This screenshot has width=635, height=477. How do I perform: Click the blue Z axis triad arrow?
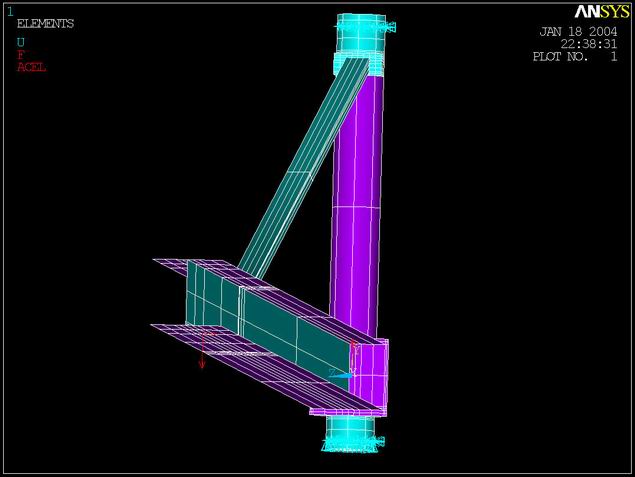(341, 375)
